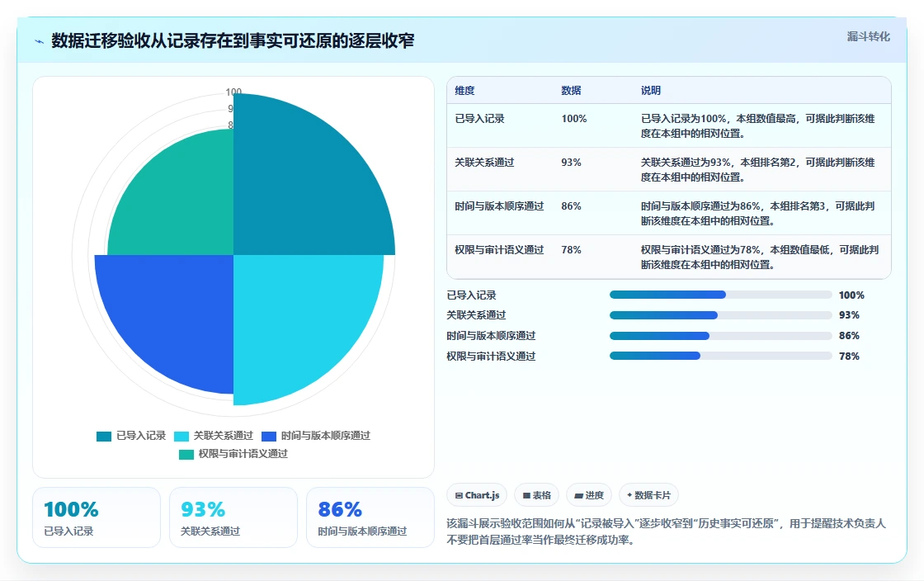
Task: Click the 该漏斗展示验收范围 summary paragraph
Action: pyautogui.click(x=666, y=531)
